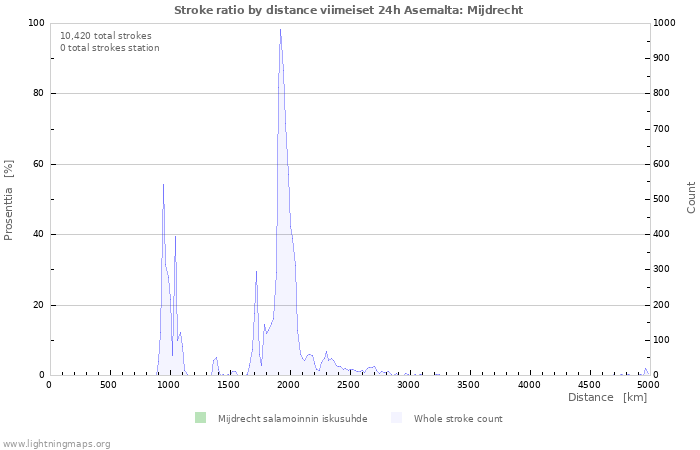700x450 pixels.
Task: Click the 60 tick on left percent axis
Action: [36, 164]
